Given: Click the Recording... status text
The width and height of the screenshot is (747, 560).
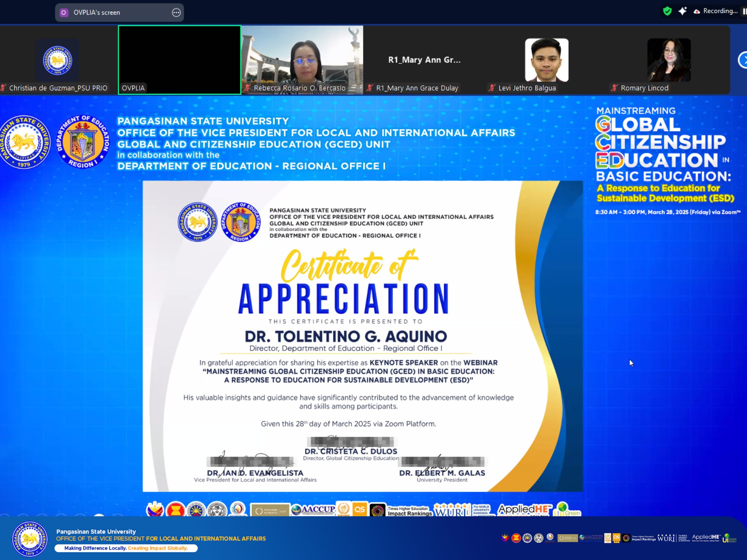Looking at the screenshot, I should point(720,11).
